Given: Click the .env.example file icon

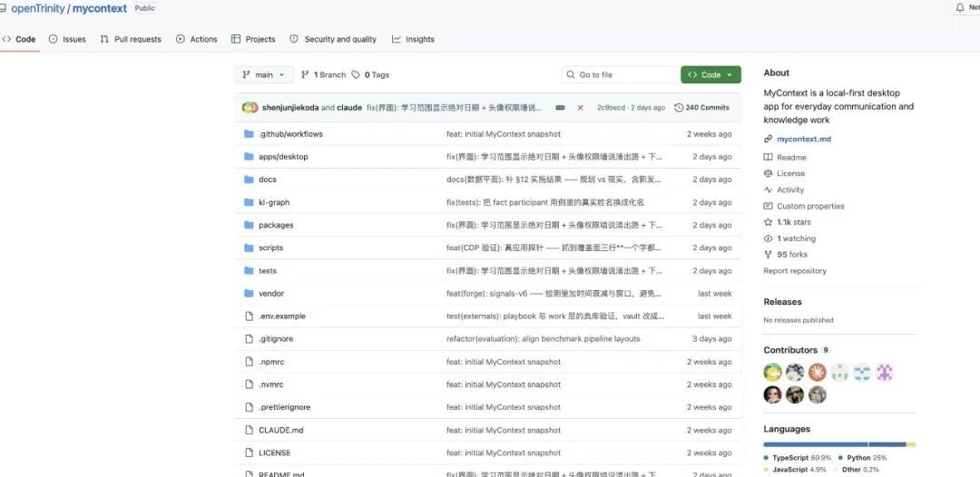Looking at the screenshot, I should pyautogui.click(x=249, y=316).
